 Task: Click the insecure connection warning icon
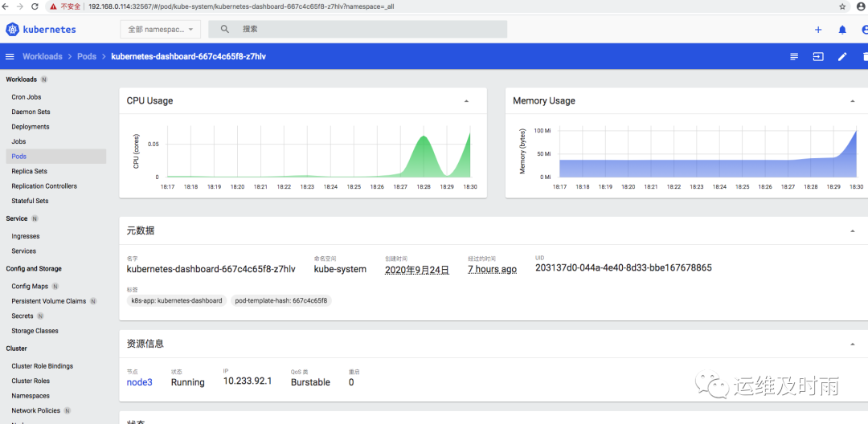click(54, 6)
